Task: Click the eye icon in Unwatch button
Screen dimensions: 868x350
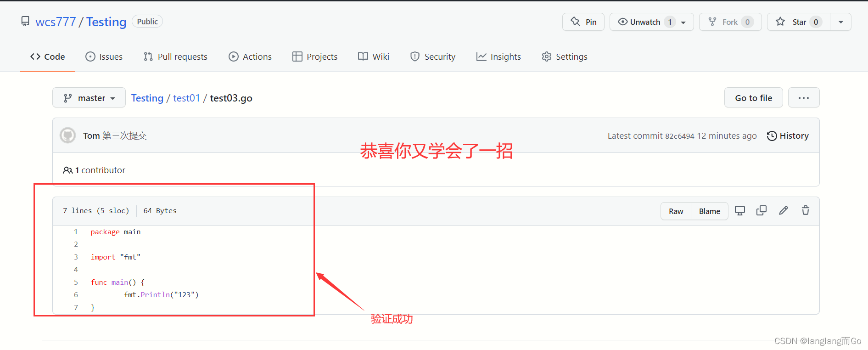Action: point(622,22)
